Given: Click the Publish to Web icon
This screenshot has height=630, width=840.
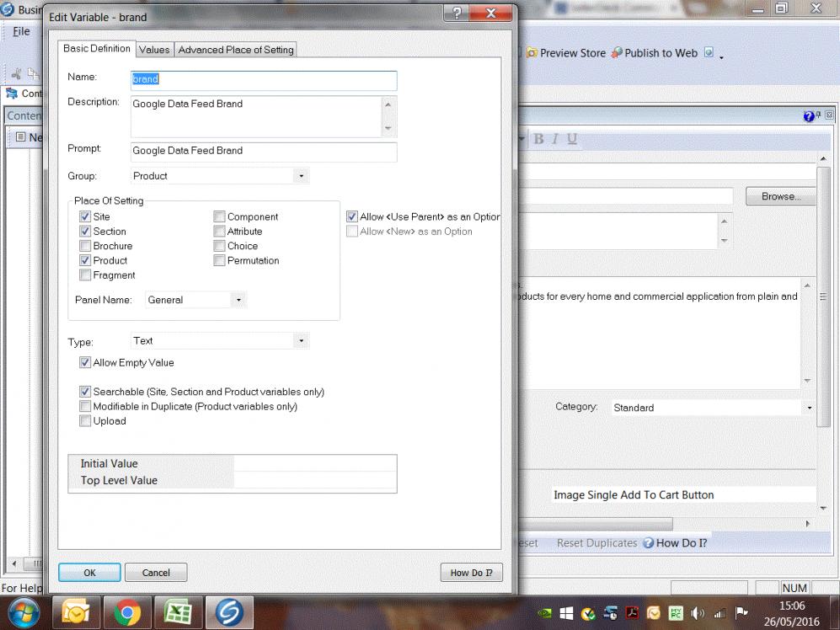Looking at the screenshot, I should (617, 53).
